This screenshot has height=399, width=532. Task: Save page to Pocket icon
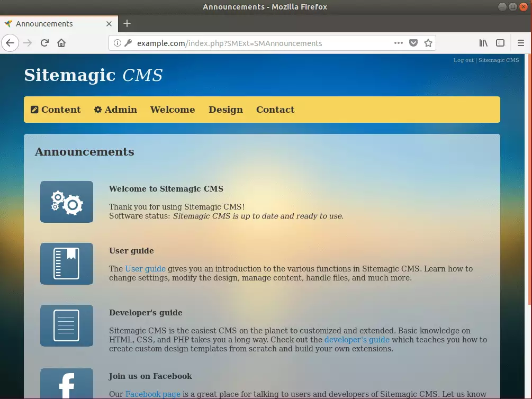pyautogui.click(x=413, y=43)
